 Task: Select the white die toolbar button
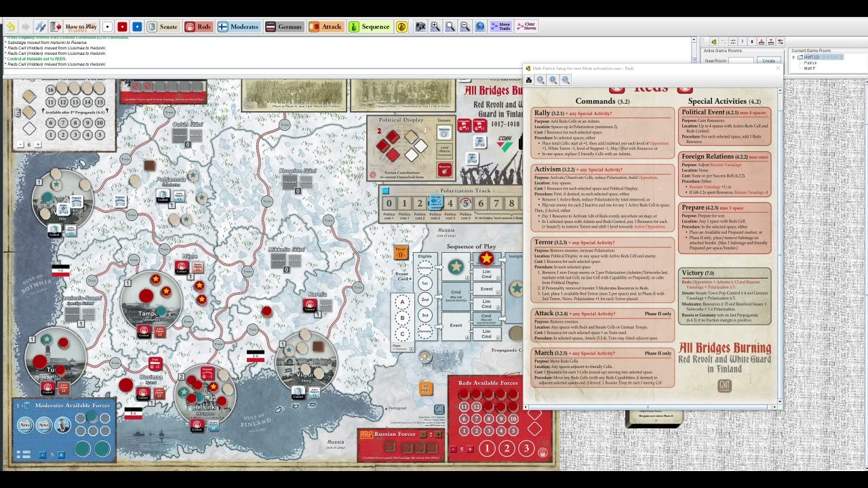[x=107, y=26]
